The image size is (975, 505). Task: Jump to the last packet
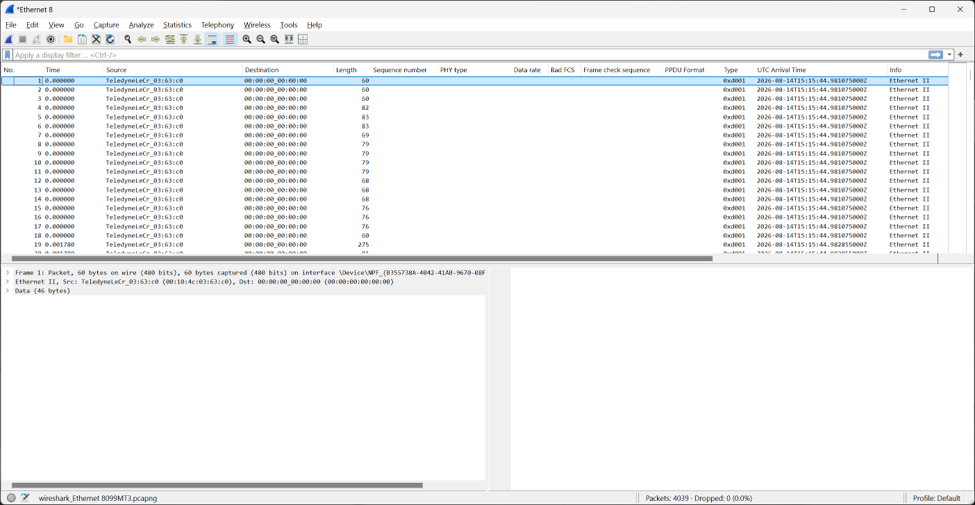198,39
